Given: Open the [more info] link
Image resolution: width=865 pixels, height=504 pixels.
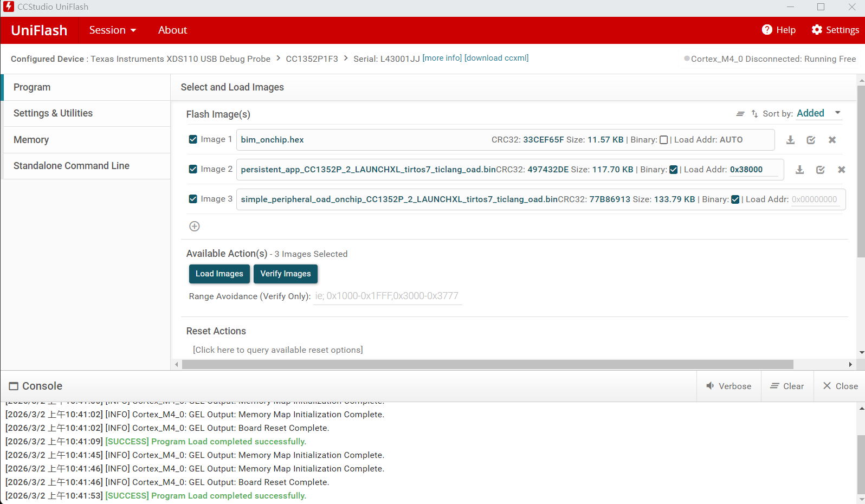Looking at the screenshot, I should [442, 58].
